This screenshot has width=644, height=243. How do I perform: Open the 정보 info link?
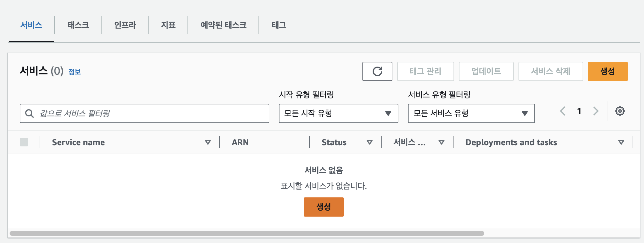(75, 72)
